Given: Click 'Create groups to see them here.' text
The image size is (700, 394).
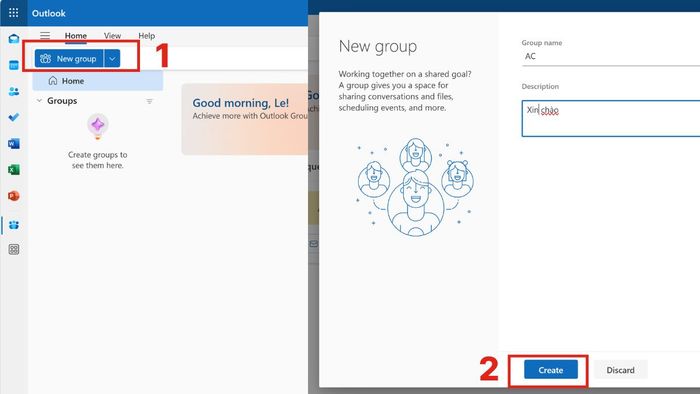Looking at the screenshot, I should click(98, 160).
